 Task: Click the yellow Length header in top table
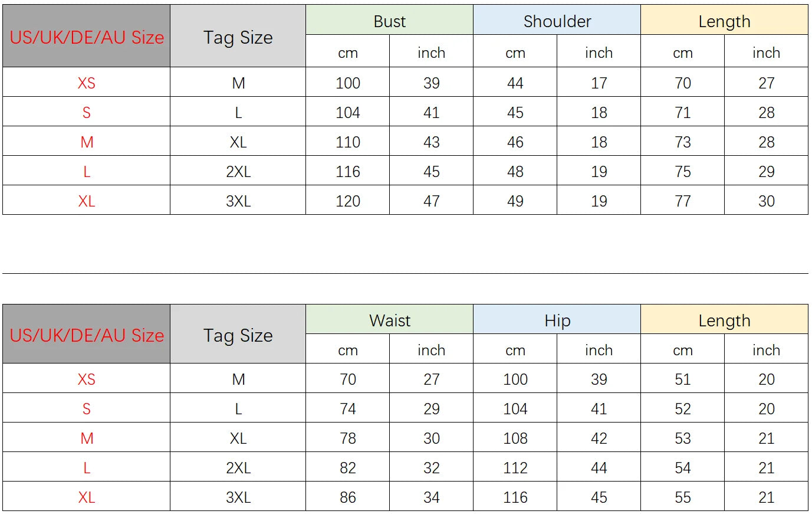[x=724, y=21]
